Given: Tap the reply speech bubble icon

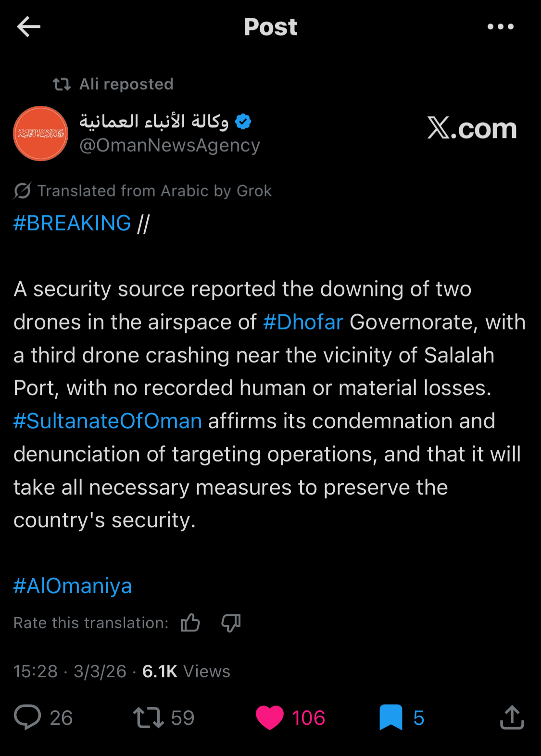Looking at the screenshot, I should pos(27,717).
